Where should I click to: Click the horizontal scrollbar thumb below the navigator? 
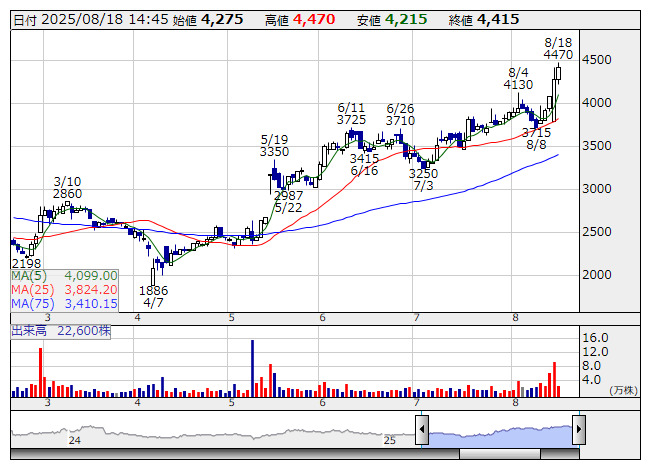[x=500, y=453]
